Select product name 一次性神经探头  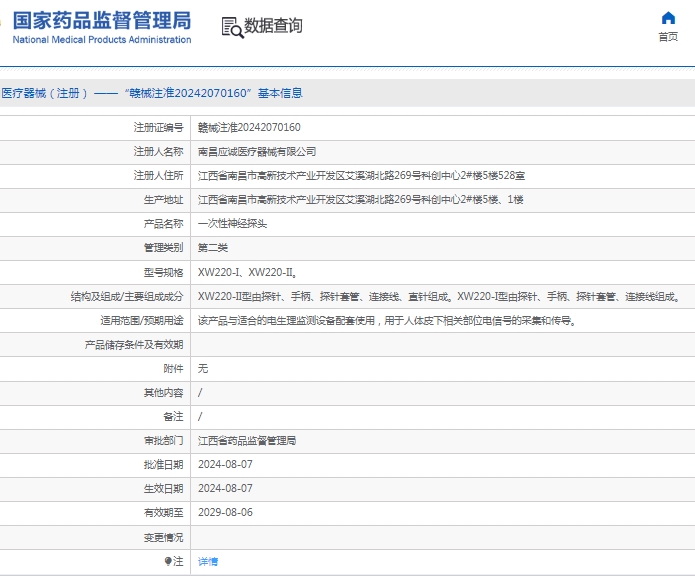[x=232, y=223]
